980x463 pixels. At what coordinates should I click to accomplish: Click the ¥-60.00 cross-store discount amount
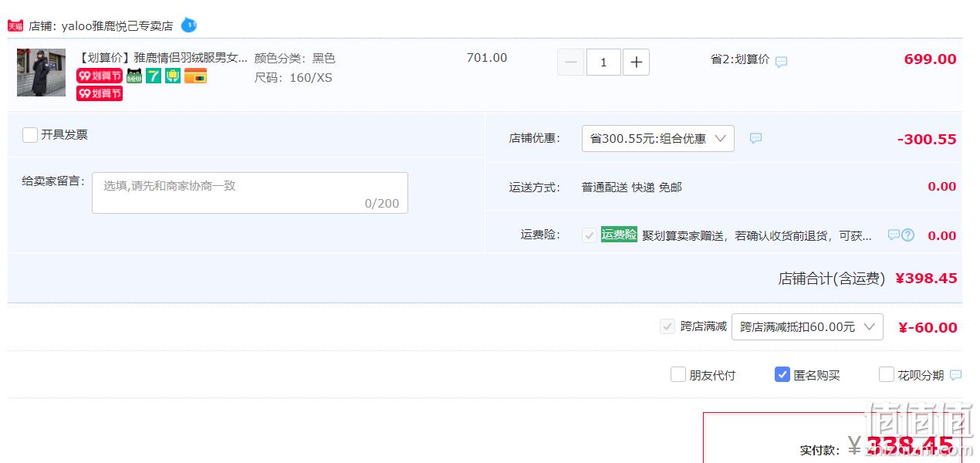[928, 328]
